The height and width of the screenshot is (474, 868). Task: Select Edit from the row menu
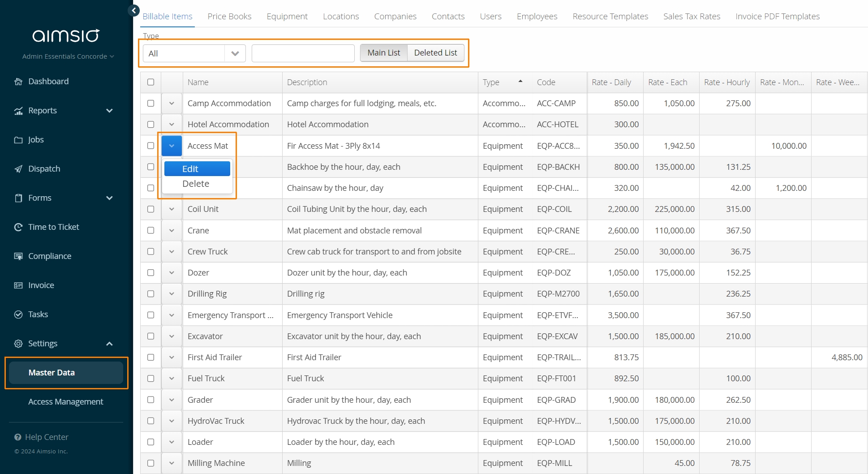point(197,169)
